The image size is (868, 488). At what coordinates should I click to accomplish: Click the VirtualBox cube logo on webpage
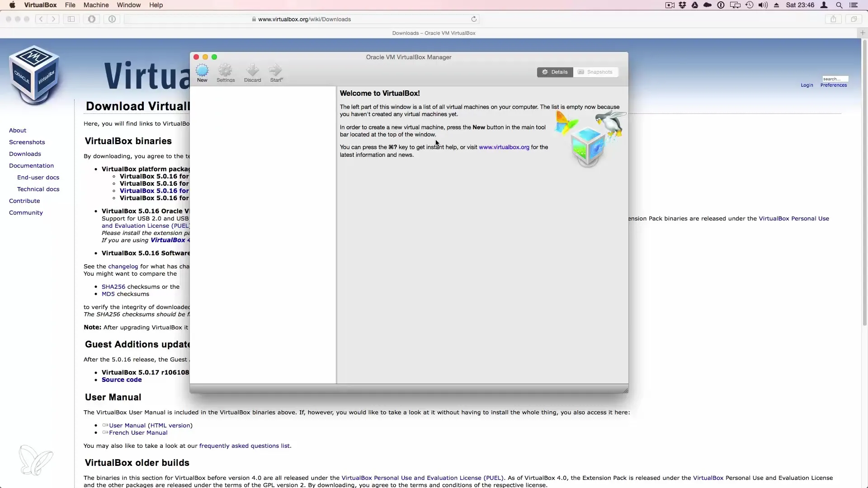point(34,75)
